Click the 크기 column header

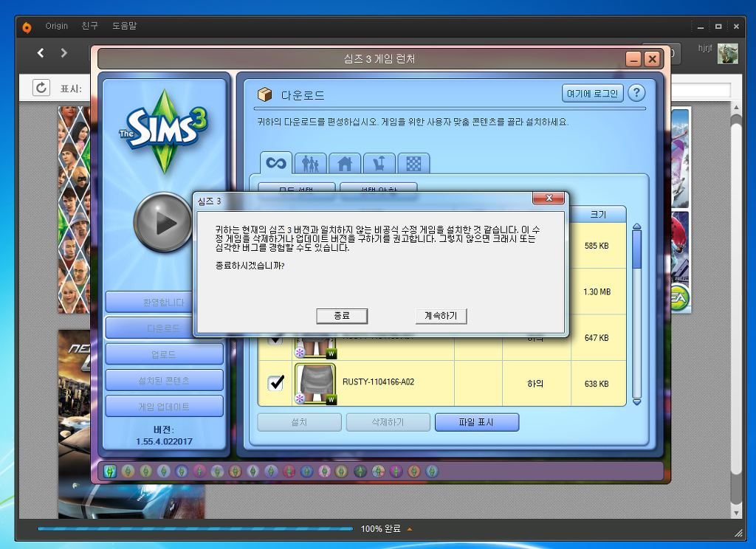[598, 214]
